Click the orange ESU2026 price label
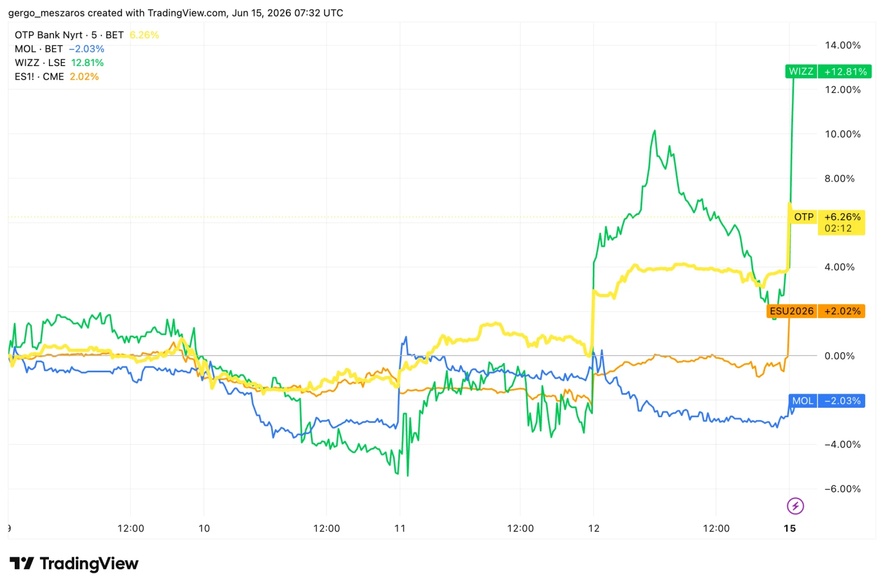This screenshot has height=588, width=884. point(791,311)
